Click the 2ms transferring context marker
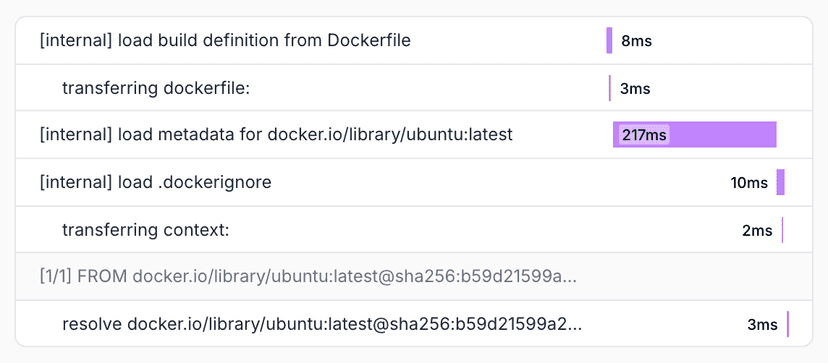This screenshot has height=363, width=828. click(x=782, y=230)
